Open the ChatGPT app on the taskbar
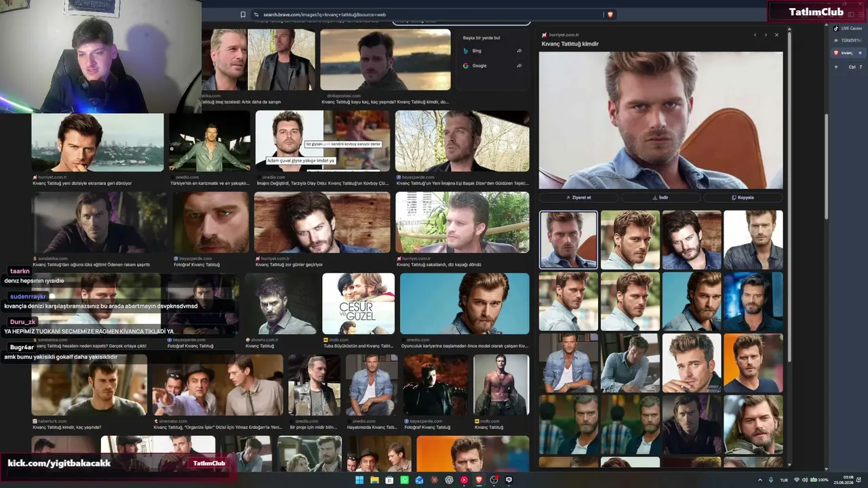Viewport: 868px width, 488px height. pos(449,480)
